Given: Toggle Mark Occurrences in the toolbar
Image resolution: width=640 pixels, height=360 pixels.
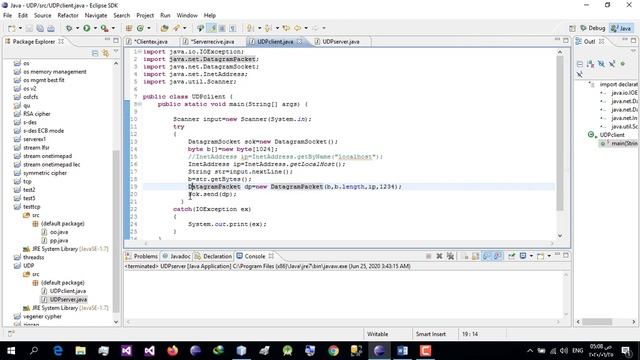Looking at the screenshot, I should point(212,28).
